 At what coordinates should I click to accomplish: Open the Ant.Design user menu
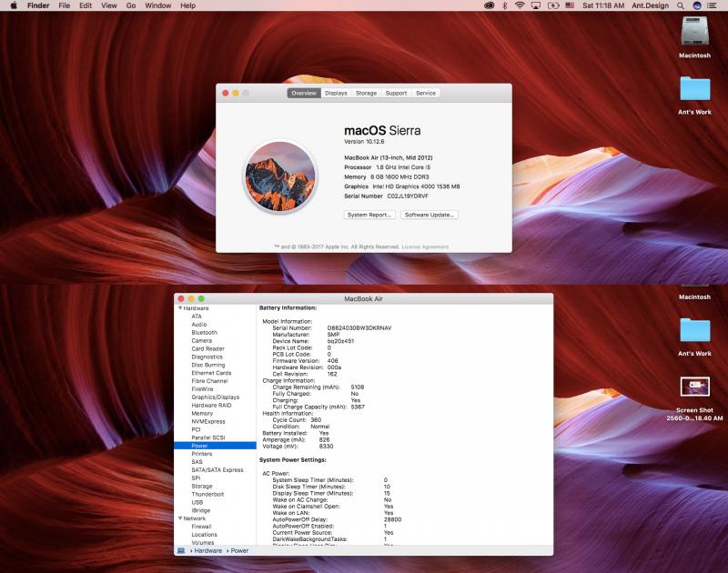click(x=650, y=5)
